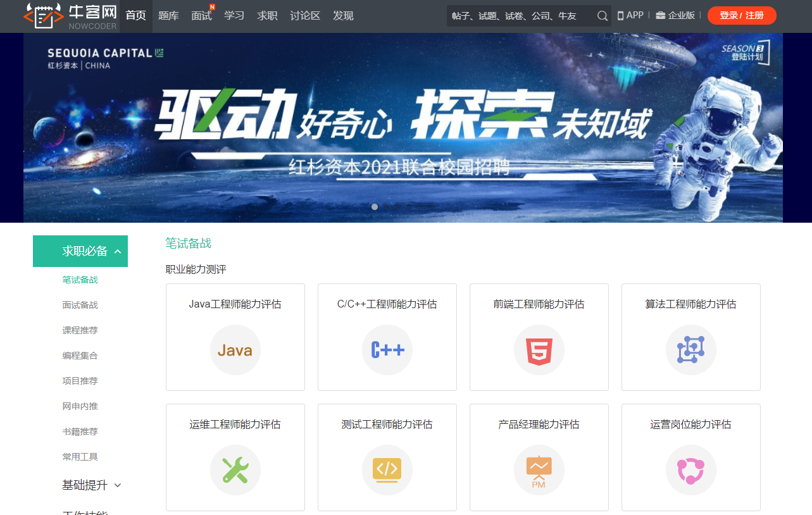The width and height of the screenshot is (812, 515).
Task: Open the 学习 nav menu
Action: [234, 16]
